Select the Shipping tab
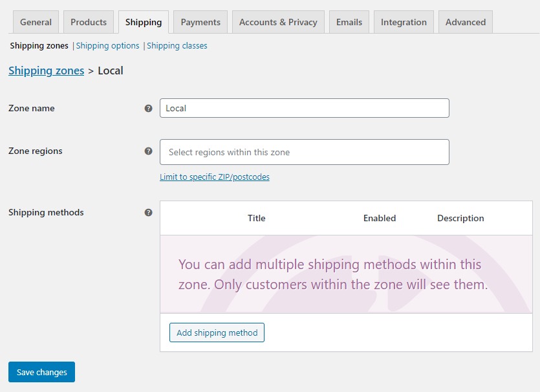 point(143,21)
